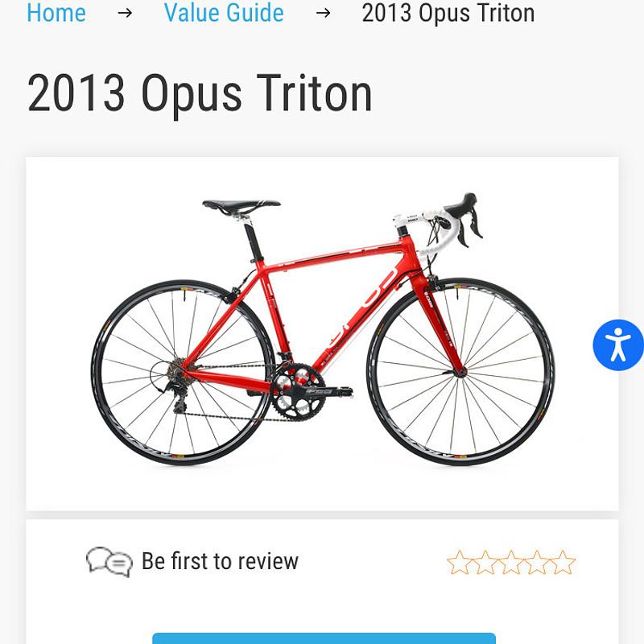644x644 pixels.
Task: Click the arrow after Value Guide breadcrumb
Action: (323, 14)
